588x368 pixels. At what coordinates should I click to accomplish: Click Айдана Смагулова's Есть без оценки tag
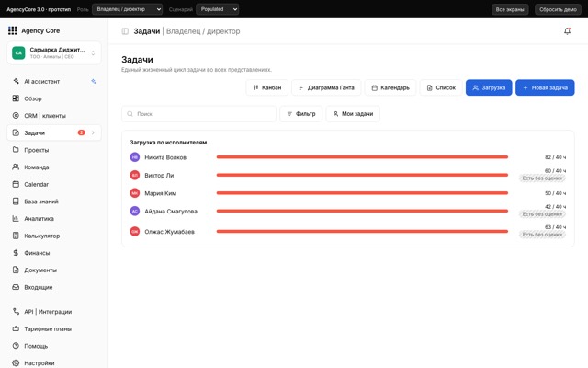[x=542, y=214]
